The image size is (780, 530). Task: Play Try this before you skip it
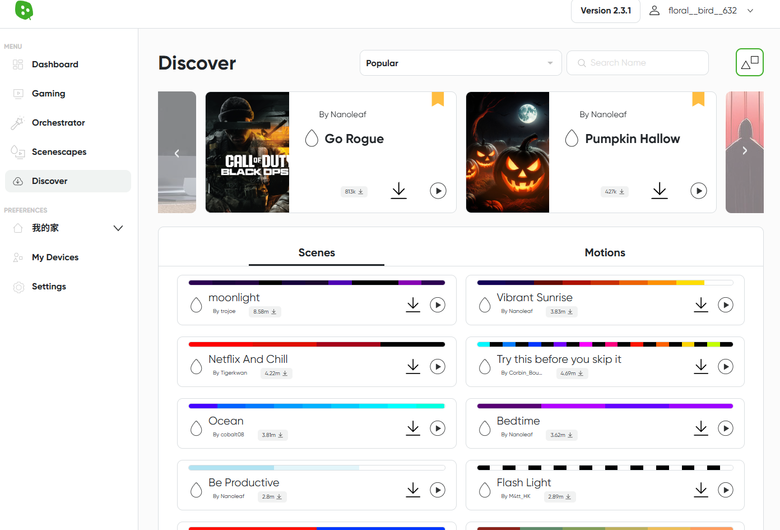tap(725, 366)
